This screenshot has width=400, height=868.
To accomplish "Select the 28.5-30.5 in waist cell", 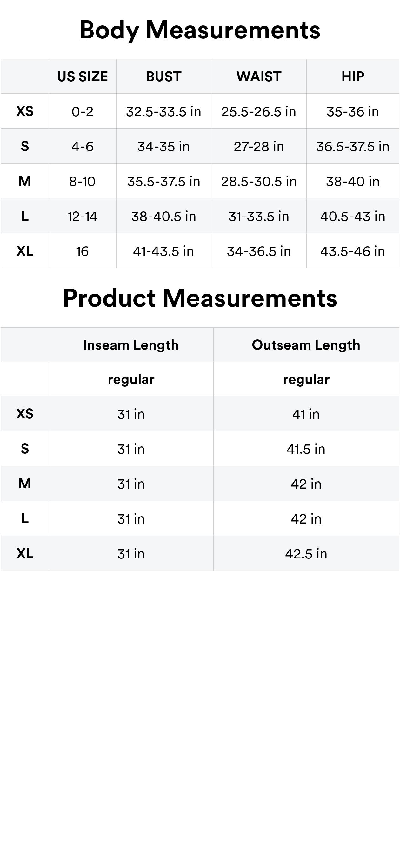I will pyautogui.click(x=259, y=181).
